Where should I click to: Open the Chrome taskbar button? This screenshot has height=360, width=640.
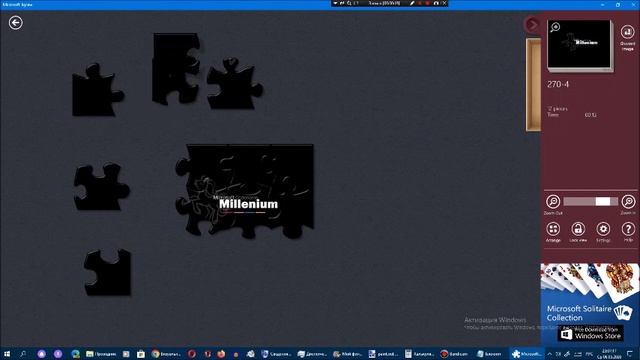coord(166,354)
